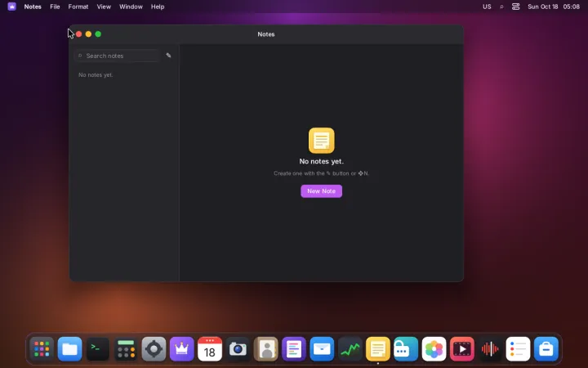Open the App Store bag icon in dock
The width and height of the screenshot is (588, 368).
tap(546, 349)
